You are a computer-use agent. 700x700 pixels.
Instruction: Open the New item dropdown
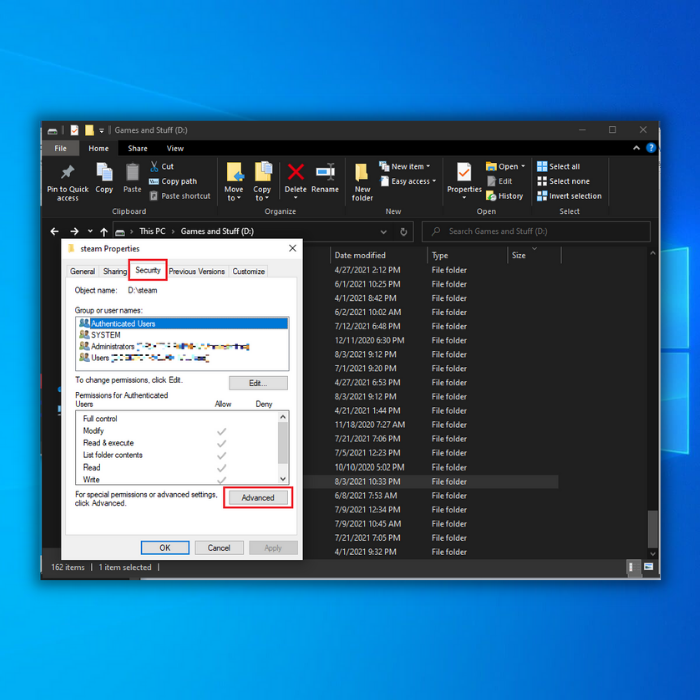pyautogui.click(x=404, y=167)
